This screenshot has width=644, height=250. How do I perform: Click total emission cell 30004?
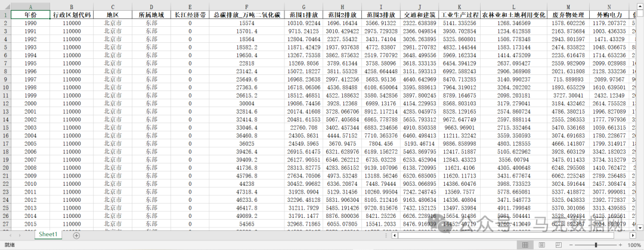pos(246,104)
